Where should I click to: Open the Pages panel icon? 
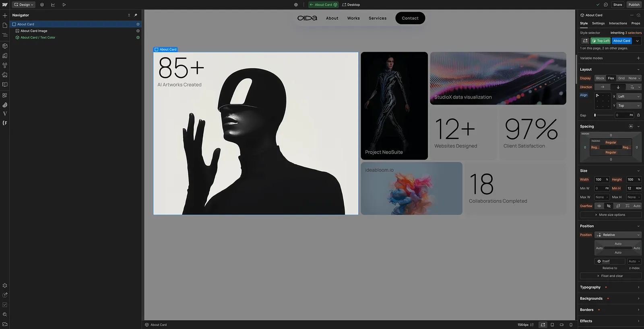pos(5,25)
